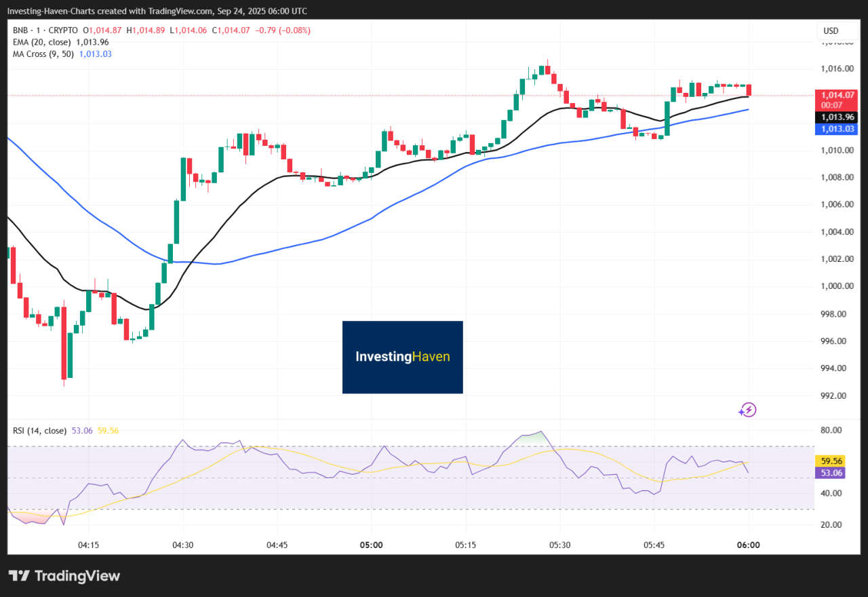Open the USD currency selector

click(x=831, y=31)
